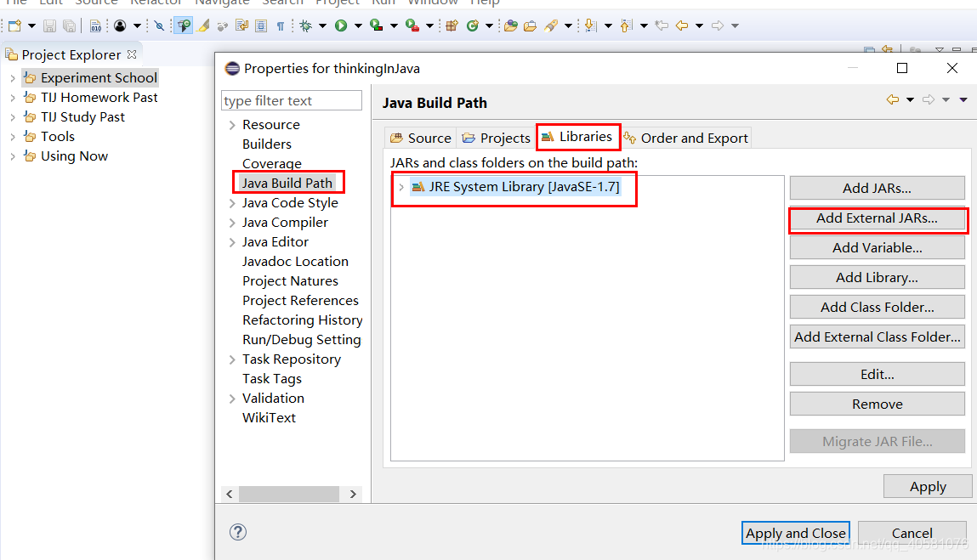Image resolution: width=977 pixels, height=560 pixels.
Task: Expand the Resource properties node
Action: (x=232, y=125)
